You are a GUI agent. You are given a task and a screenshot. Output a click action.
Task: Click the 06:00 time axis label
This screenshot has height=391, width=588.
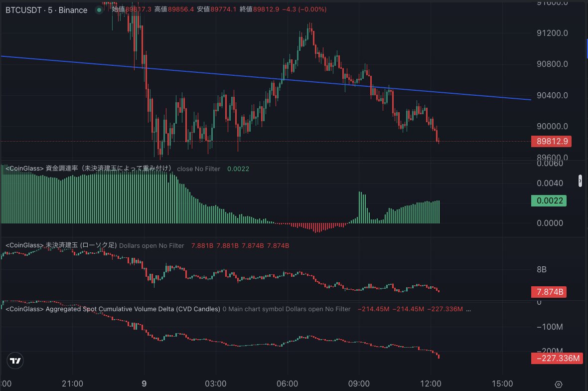[x=287, y=384]
